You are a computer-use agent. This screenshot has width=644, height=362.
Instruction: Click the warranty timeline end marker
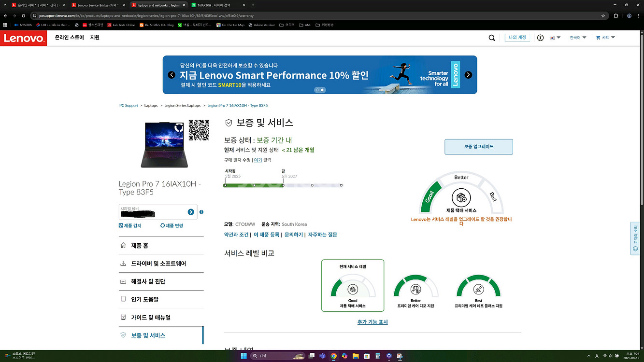pos(283,185)
